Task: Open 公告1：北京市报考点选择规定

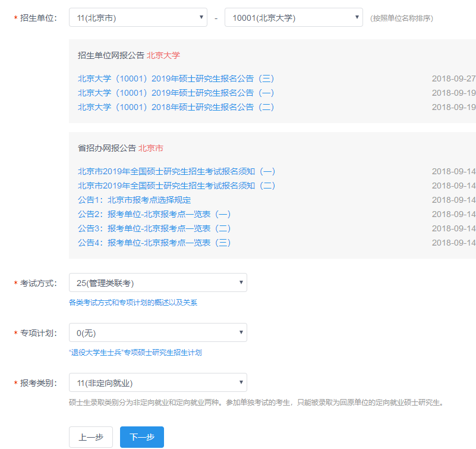Action: (x=134, y=200)
